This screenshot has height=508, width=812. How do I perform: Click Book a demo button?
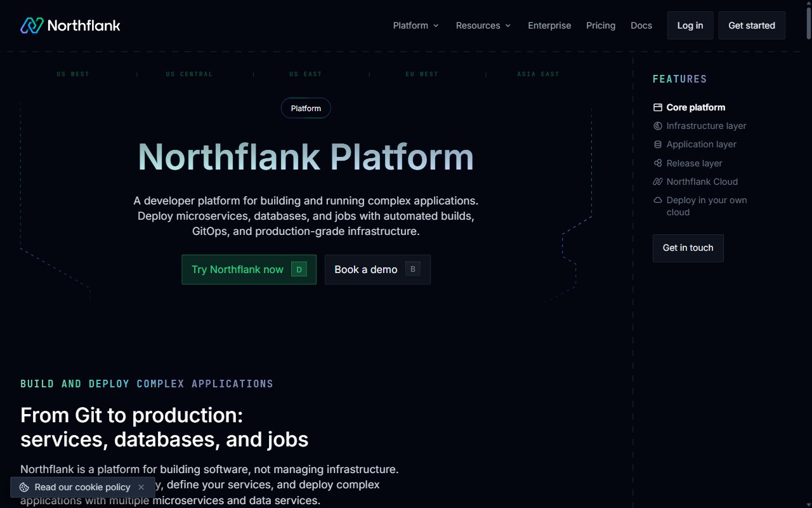pos(377,269)
